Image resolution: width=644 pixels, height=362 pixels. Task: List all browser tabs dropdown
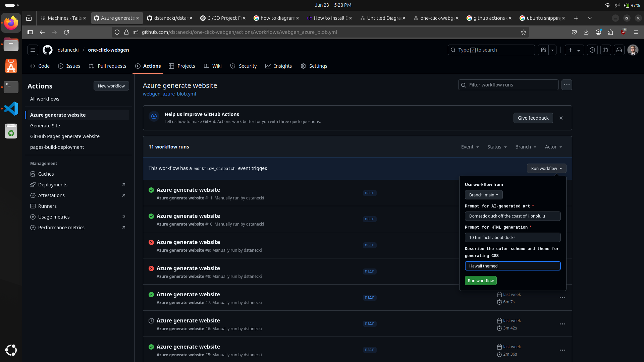[x=590, y=18]
